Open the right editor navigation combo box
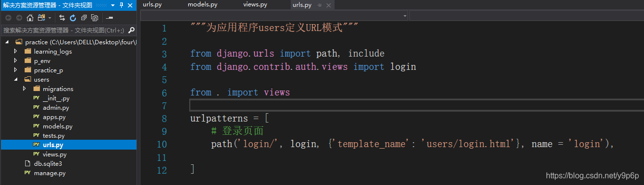This screenshot has height=185, width=644. 526,16
